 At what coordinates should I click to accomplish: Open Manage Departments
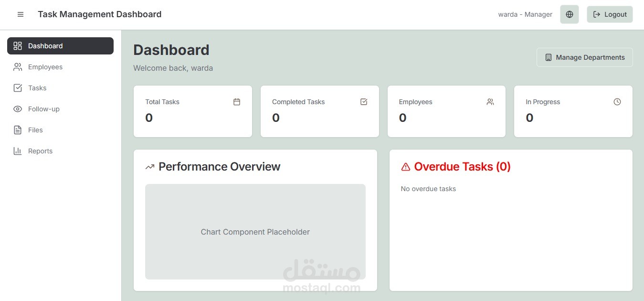[x=584, y=57]
